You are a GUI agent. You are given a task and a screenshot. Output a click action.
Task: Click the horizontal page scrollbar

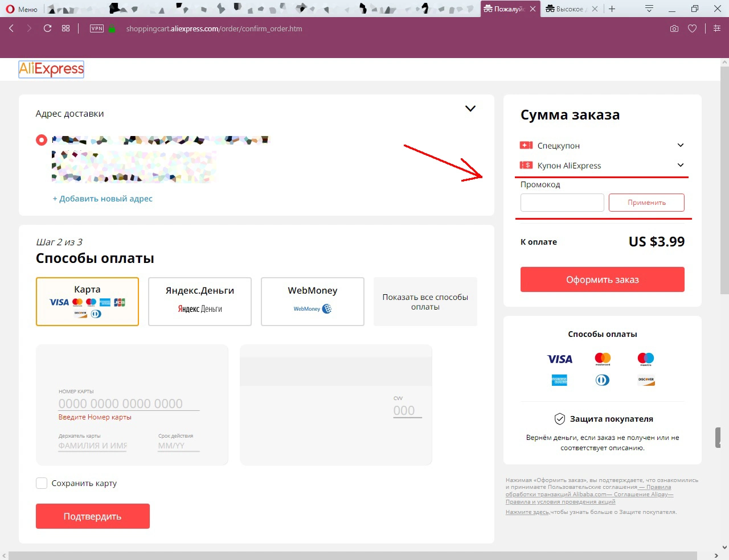pyautogui.click(x=353, y=555)
